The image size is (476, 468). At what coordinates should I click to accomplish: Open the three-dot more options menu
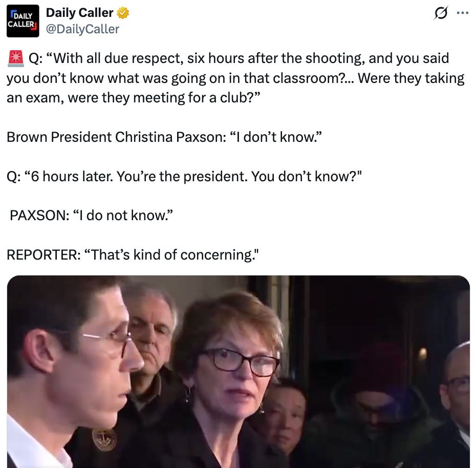click(463, 13)
